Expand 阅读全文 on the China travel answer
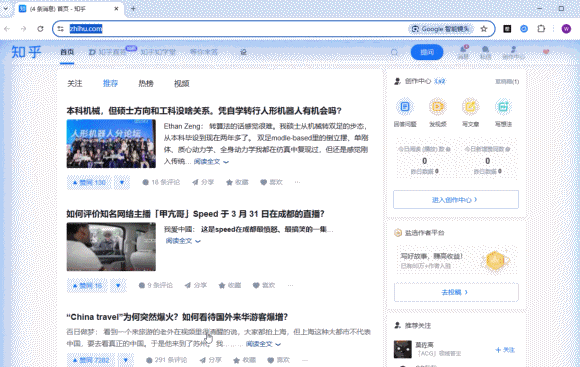Image resolution: width=580 pixels, height=367 pixels. (x=263, y=344)
